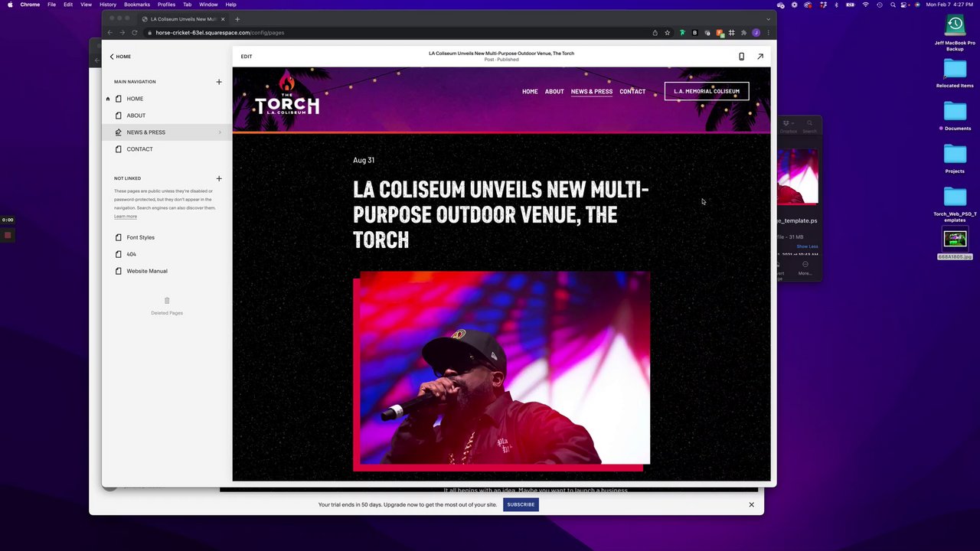Open the Chrome extensions puzzle icon
The image size is (980, 551).
coord(743,33)
